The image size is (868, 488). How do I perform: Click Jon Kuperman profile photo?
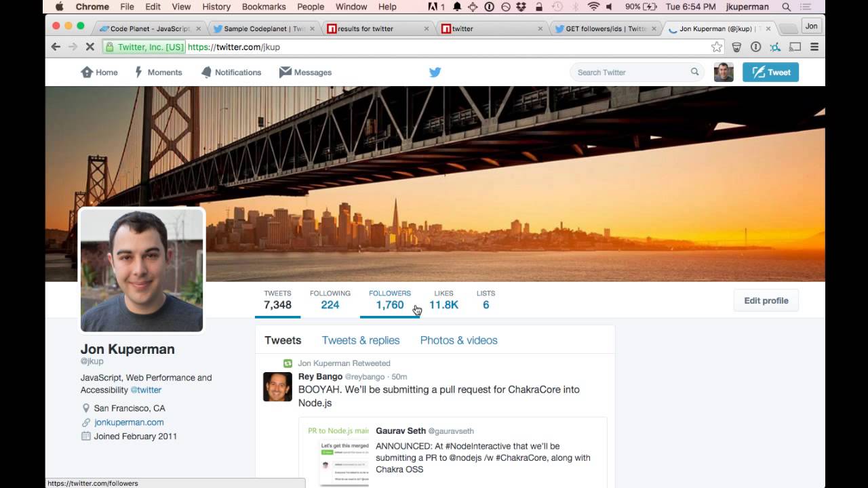(142, 270)
